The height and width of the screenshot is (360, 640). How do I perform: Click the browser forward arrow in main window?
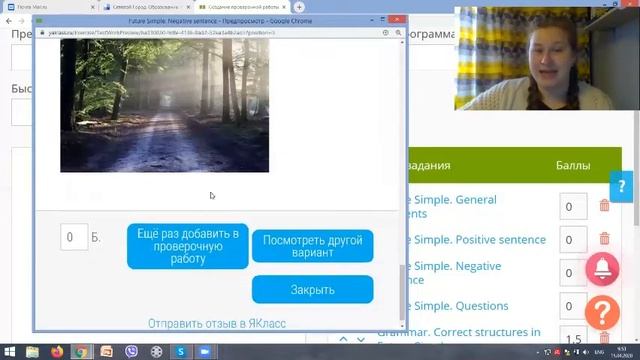click(21, 21)
